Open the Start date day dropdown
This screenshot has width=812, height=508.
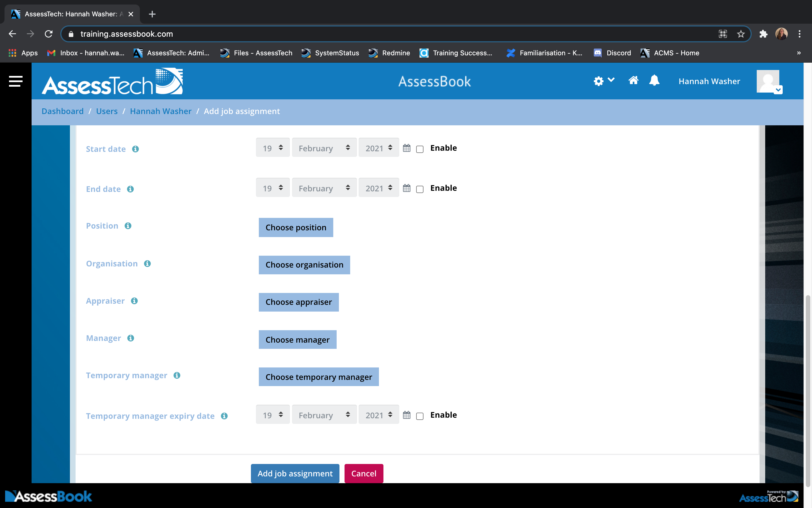click(x=272, y=148)
